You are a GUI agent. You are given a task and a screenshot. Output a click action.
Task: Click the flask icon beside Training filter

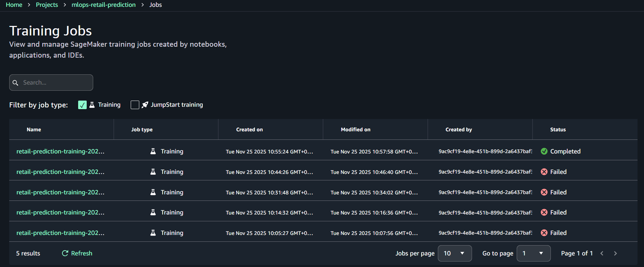click(x=92, y=105)
